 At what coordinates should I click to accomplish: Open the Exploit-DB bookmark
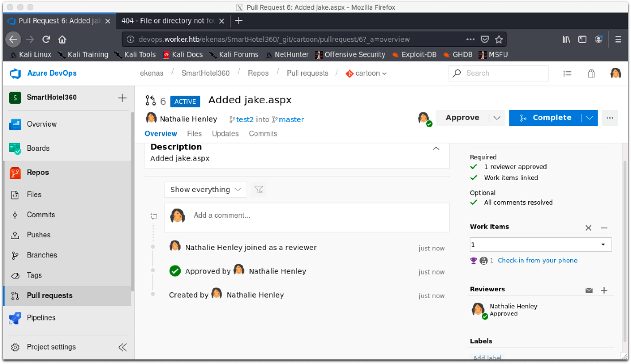click(414, 54)
